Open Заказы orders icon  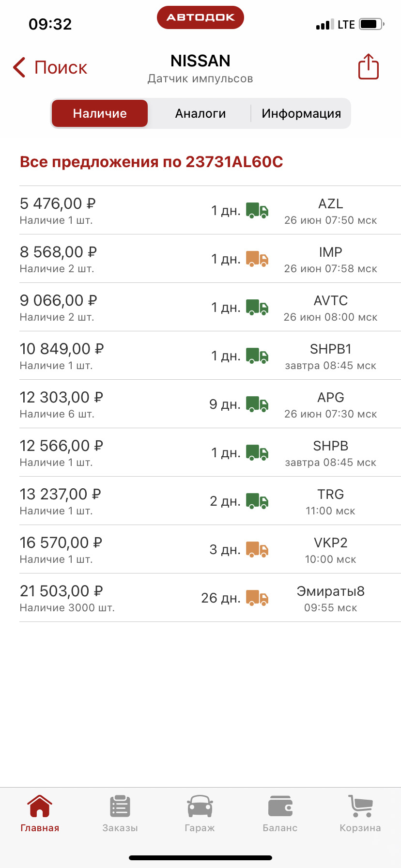[x=120, y=806]
